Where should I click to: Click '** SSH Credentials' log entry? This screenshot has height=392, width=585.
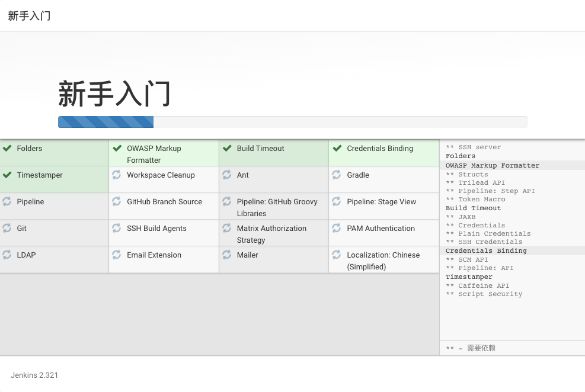484,242
